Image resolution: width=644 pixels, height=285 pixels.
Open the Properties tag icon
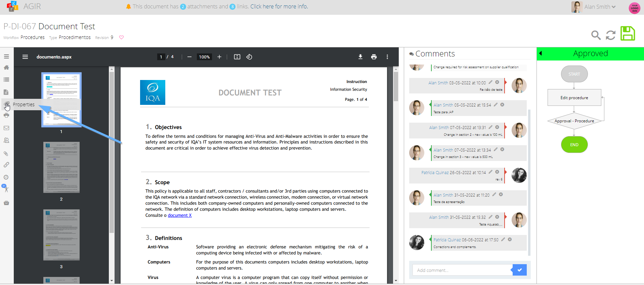click(6, 104)
